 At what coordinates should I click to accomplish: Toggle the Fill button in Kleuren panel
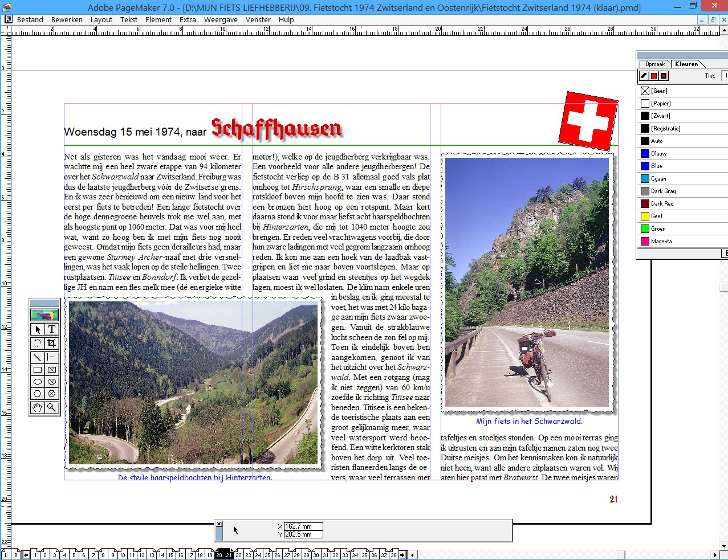tap(654, 76)
